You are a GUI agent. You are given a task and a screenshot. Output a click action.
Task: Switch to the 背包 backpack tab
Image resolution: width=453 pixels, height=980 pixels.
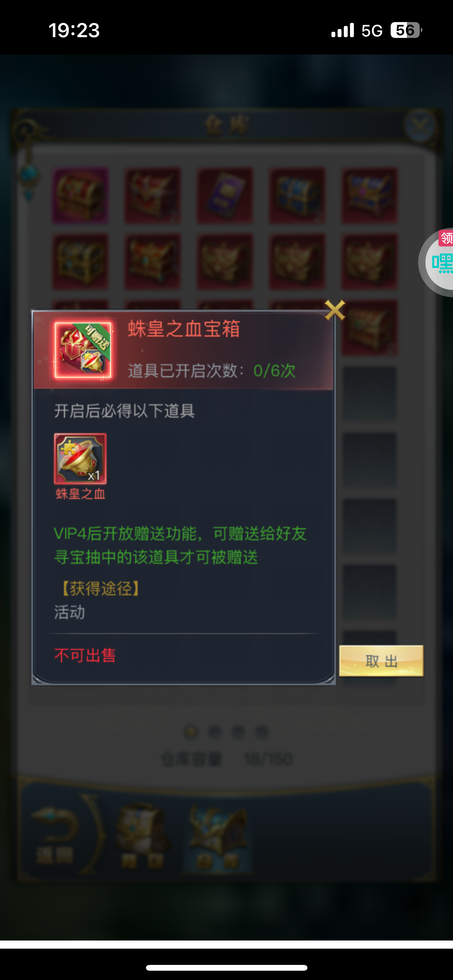pyautogui.click(x=142, y=836)
